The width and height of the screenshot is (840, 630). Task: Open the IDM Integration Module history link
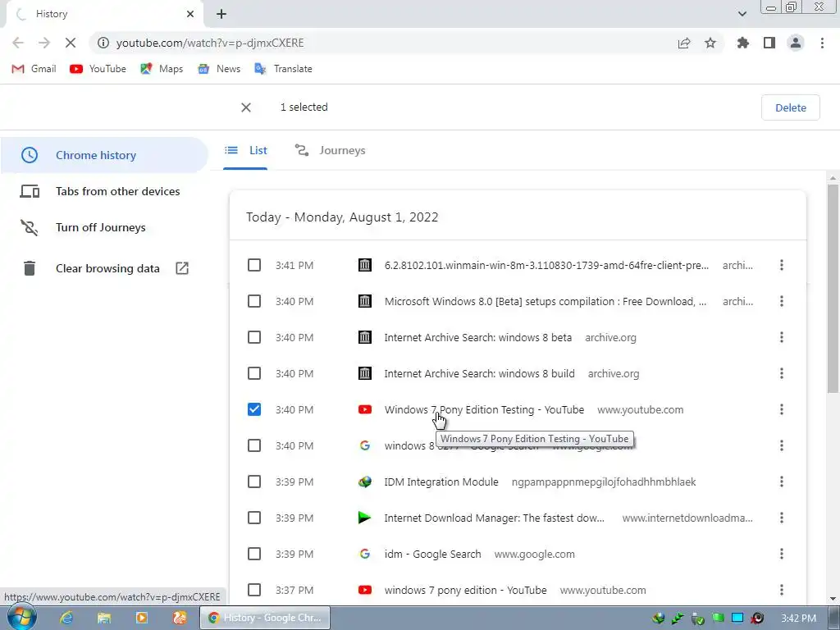click(441, 482)
